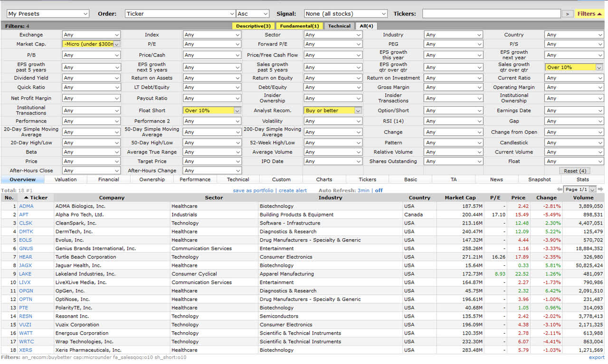
Task: Submit tickers with the arrow button
Action: pos(568,14)
